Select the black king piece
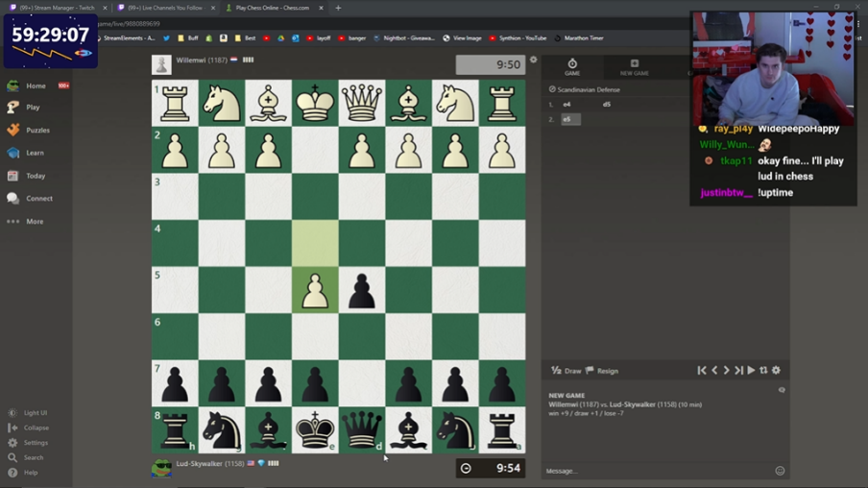Image resolution: width=868 pixels, height=488 pixels. (315, 430)
